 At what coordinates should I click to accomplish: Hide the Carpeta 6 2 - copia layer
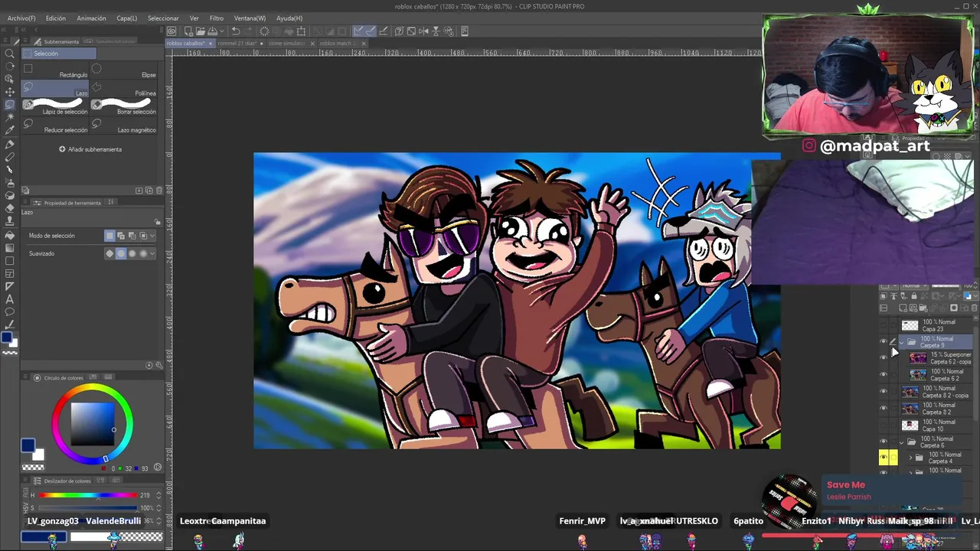click(884, 358)
